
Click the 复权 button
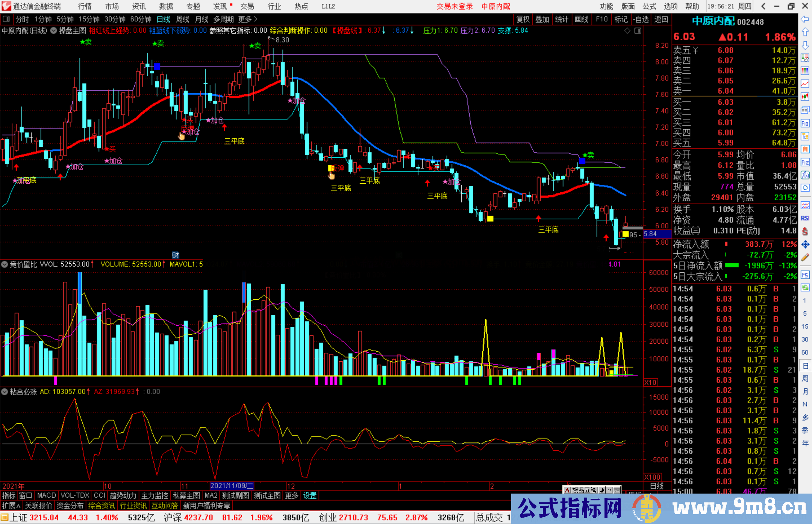[x=523, y=19]
